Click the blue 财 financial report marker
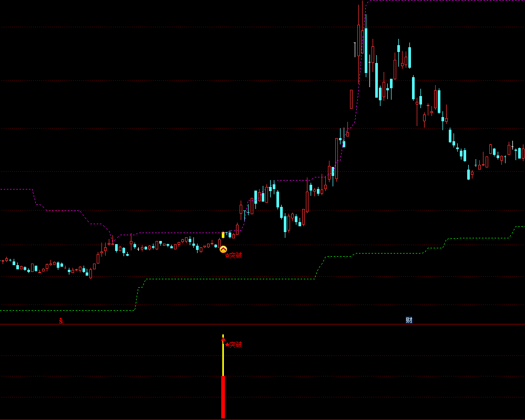Screen dimensions: 525x420 click(x=409, y=320)
